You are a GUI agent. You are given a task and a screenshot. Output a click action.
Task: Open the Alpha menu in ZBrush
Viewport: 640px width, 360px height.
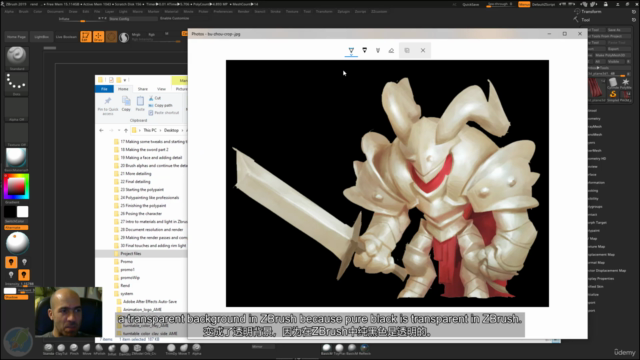coord(9,11)
